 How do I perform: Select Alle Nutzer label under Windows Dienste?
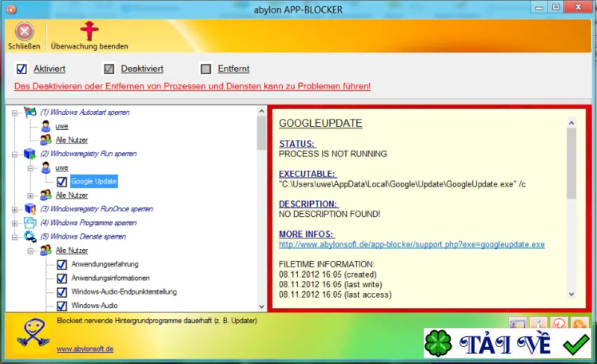click(x=72, y=251)
